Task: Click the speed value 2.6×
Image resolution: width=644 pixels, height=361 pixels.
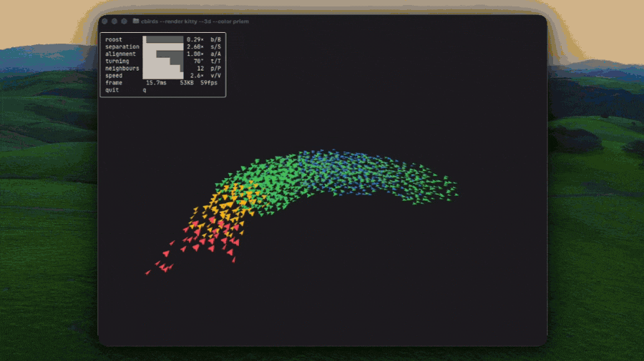Action: click(197, 76)
